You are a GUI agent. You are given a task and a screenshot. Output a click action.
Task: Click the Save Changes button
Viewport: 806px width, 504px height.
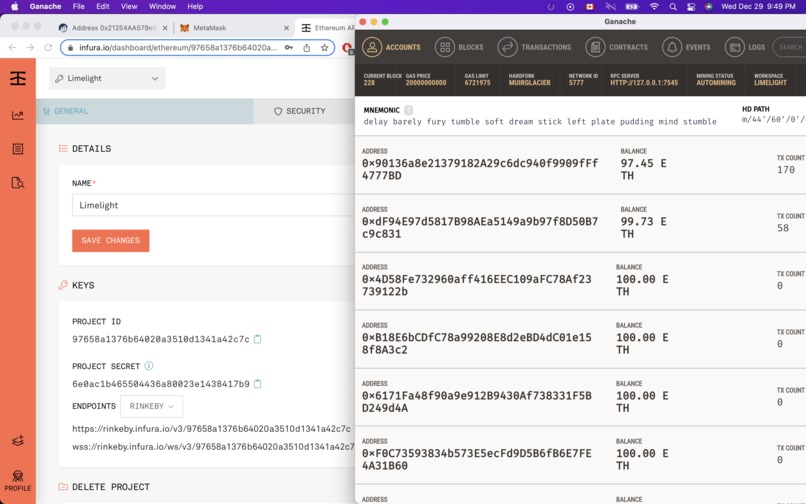111,241
